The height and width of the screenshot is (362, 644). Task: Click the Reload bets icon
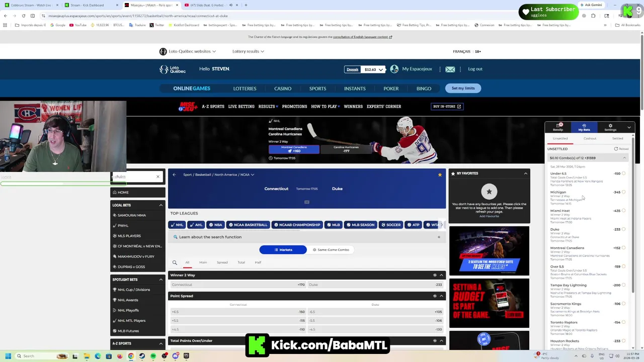(x=616, y=149)
